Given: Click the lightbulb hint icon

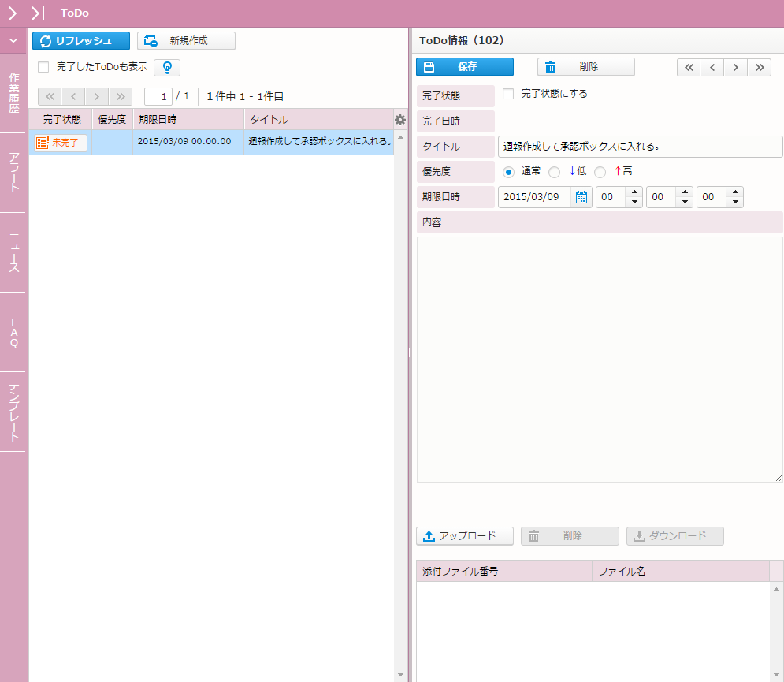Looking at the screenshot, I should 167,68.
